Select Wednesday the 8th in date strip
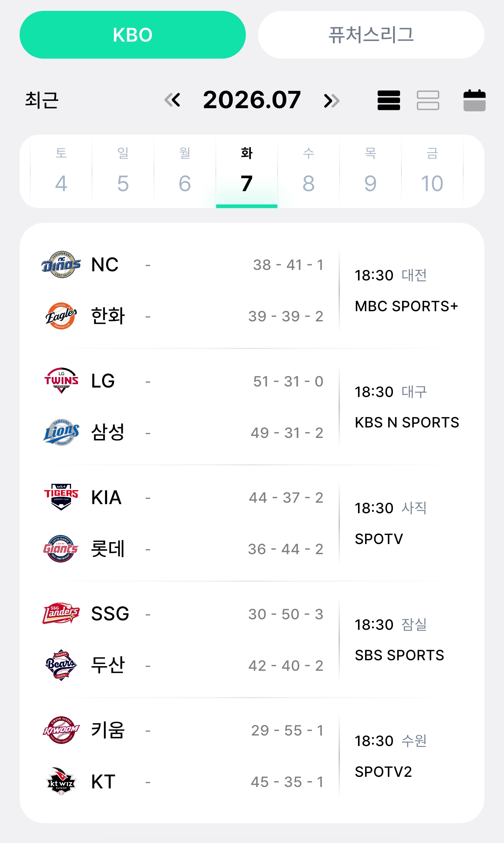Screen dimensions: 504x843 (x=309, y=171)
